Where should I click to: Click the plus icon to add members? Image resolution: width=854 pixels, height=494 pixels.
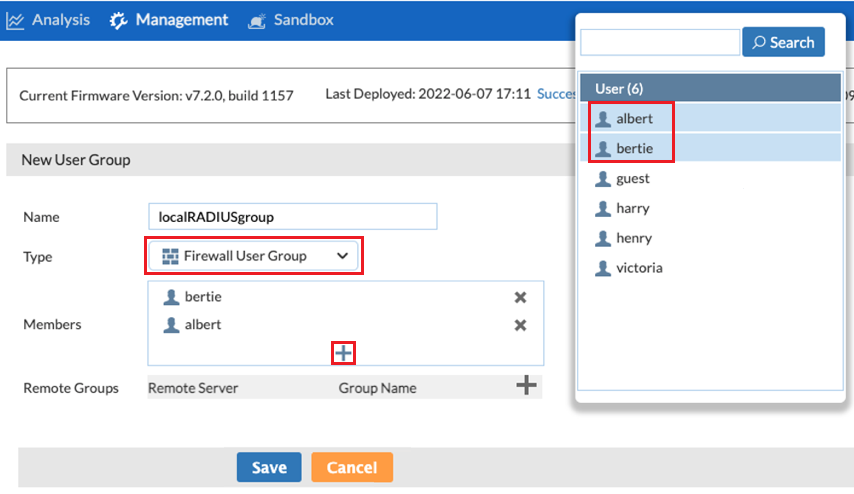coord(343,352)
